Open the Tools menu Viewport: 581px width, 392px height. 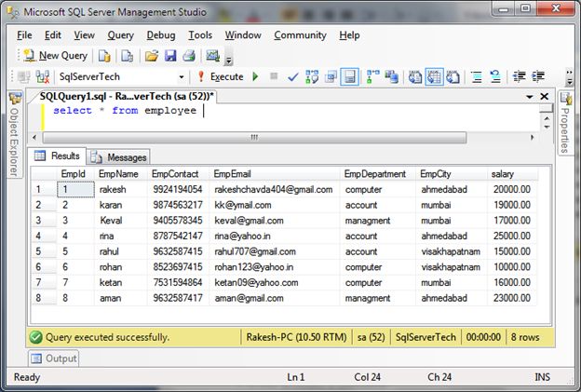[200, 35]
